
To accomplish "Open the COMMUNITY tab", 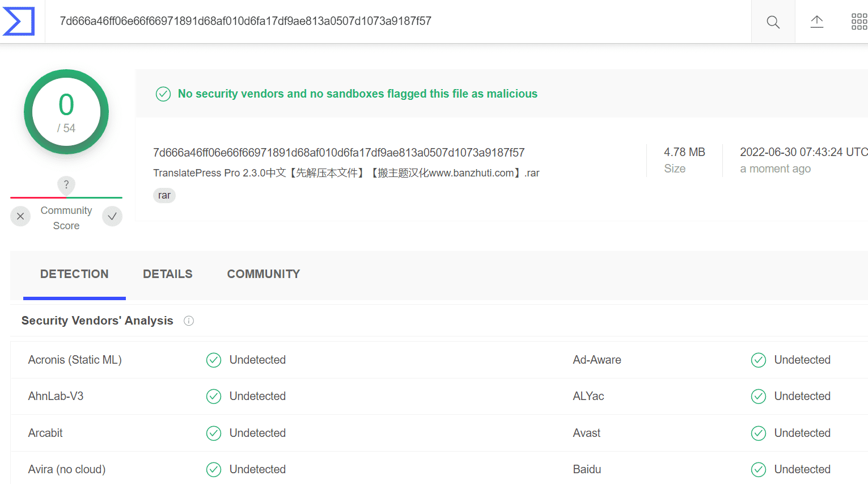I will click(264, 274).
